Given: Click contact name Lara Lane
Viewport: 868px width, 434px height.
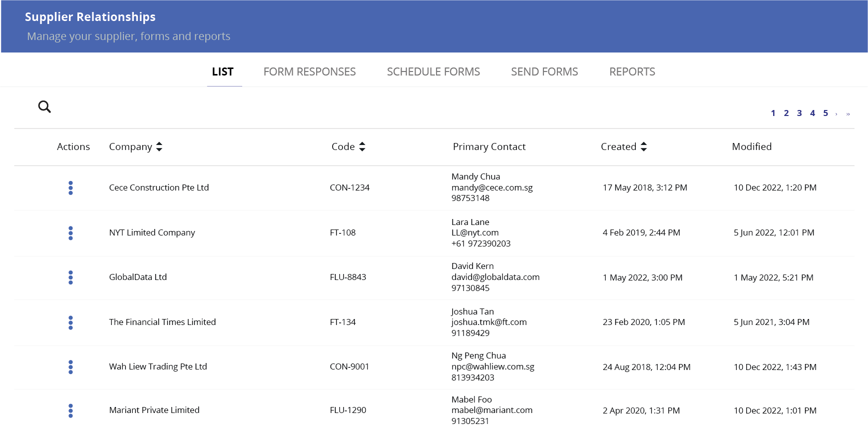Looking at the screenshot, I should [x=470, y=222].
